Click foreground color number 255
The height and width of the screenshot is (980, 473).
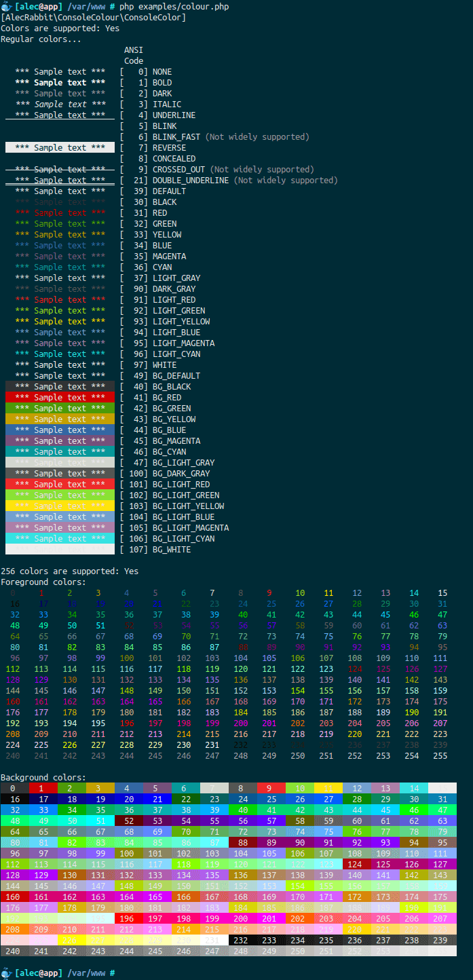(x=440, y=756)
